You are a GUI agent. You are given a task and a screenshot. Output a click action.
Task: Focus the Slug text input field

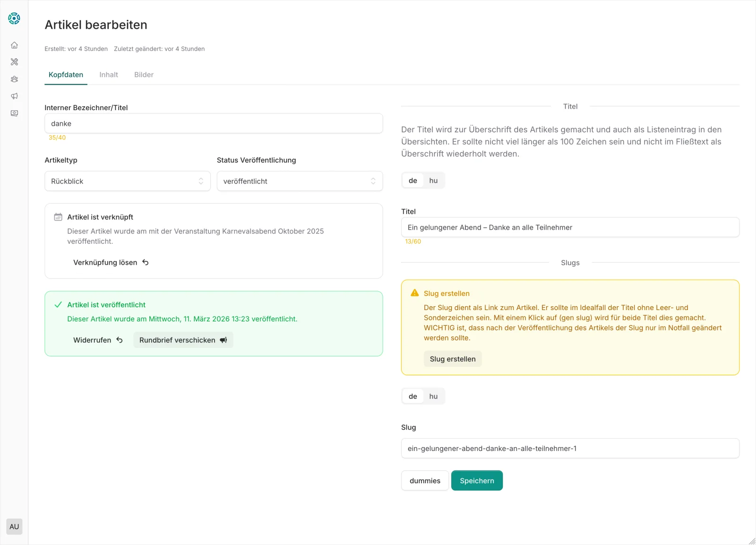(x=570, y=449)
